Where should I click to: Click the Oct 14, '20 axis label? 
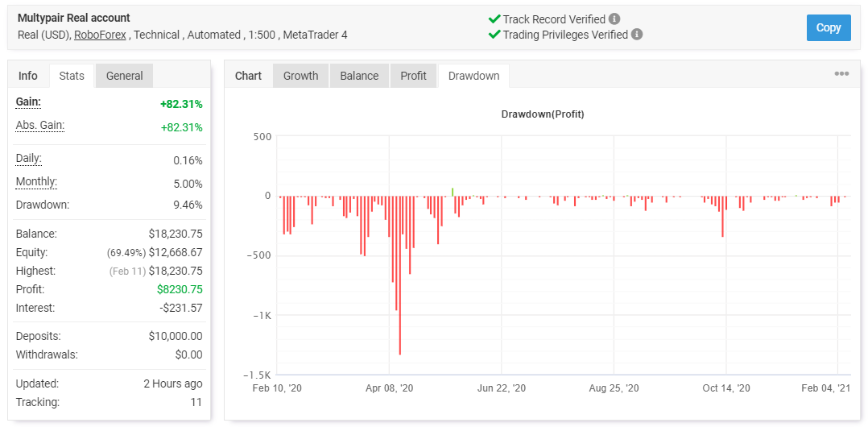[725, 388]
